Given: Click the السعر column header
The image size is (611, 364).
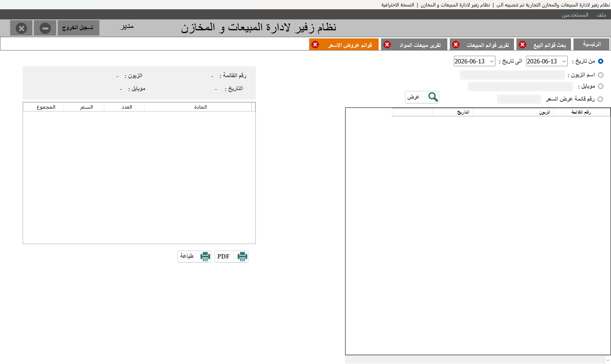Looking at the screenshot, I should point(84,107).
